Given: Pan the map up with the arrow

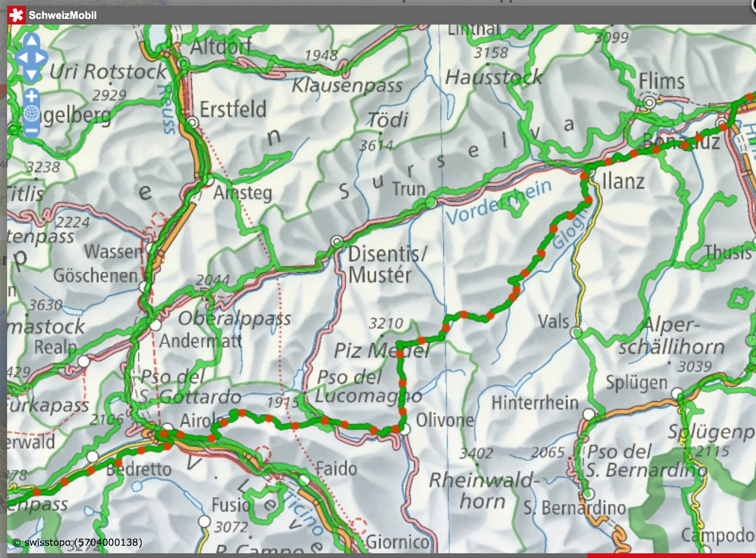Looking at the screenshot, I should 32,41.
